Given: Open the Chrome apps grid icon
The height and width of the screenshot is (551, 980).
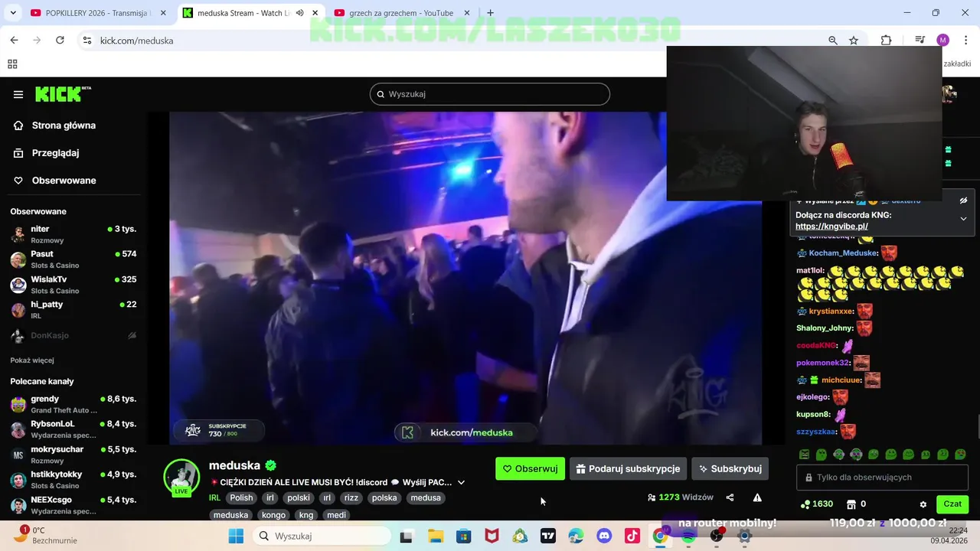Looking at the screenshot, I should coord(12,64).
